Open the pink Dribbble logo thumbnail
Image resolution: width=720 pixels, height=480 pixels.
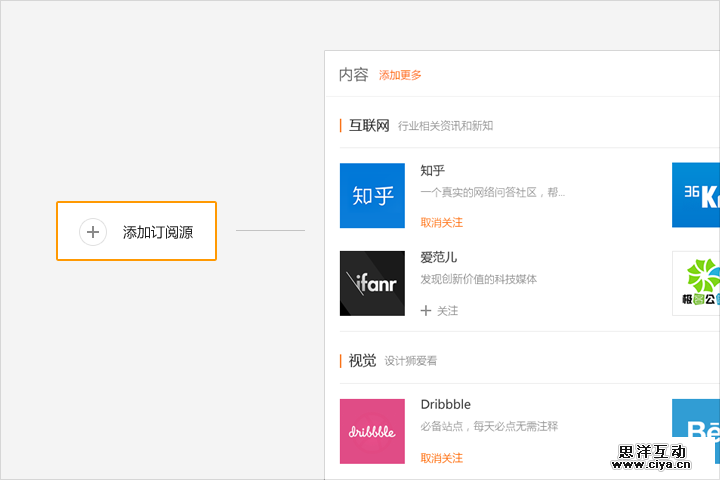click(372, 431)
